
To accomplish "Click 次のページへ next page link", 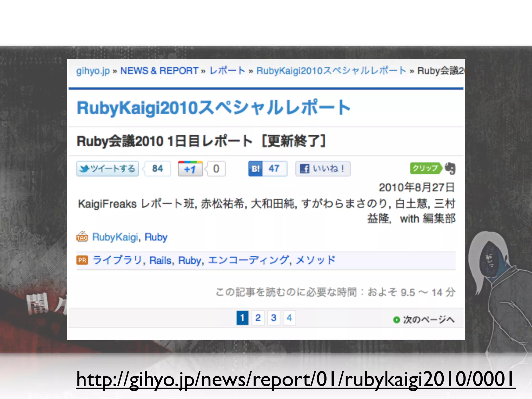I will click(429, 320).
